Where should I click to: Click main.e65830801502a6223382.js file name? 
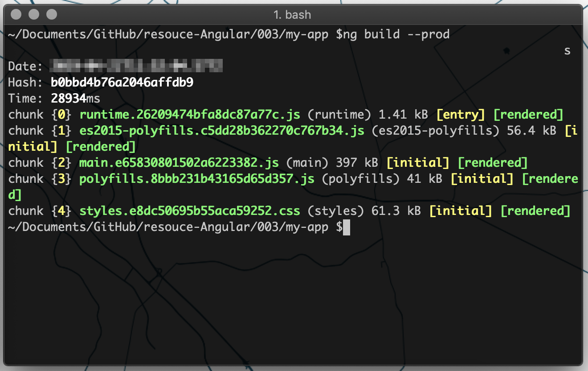tap(180, 163)
